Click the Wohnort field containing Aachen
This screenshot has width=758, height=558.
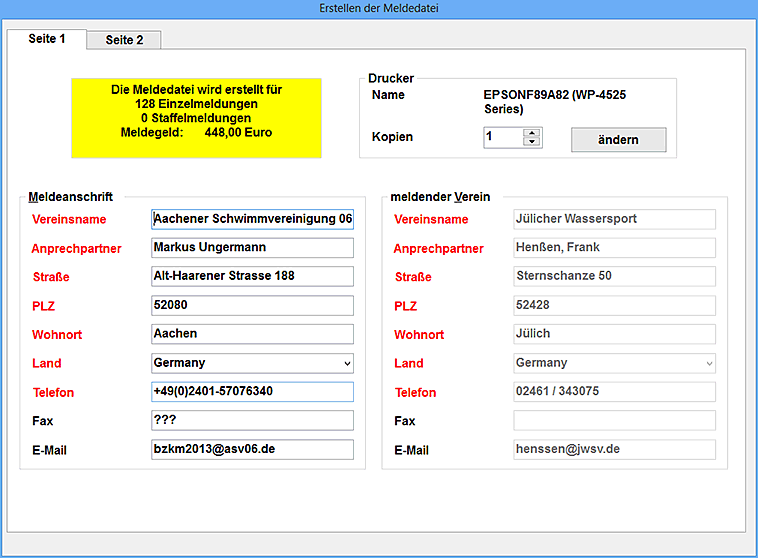(252, 334)
